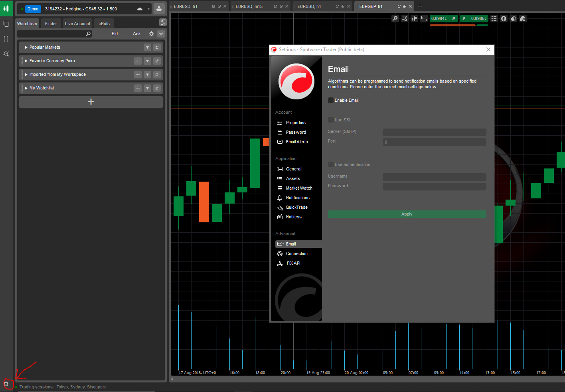Image resolution: width=565 pixels, height=392 pixels.
Task: Open Hotkeys settings
Action: 294,217
